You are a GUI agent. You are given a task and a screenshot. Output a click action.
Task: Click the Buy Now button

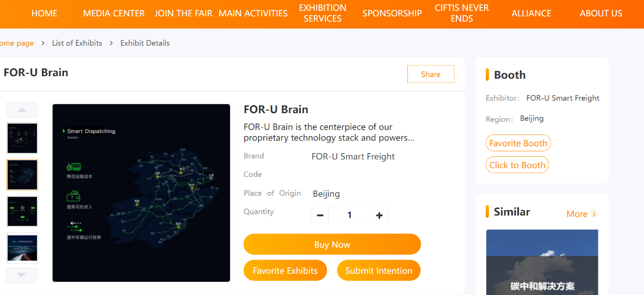332,244
